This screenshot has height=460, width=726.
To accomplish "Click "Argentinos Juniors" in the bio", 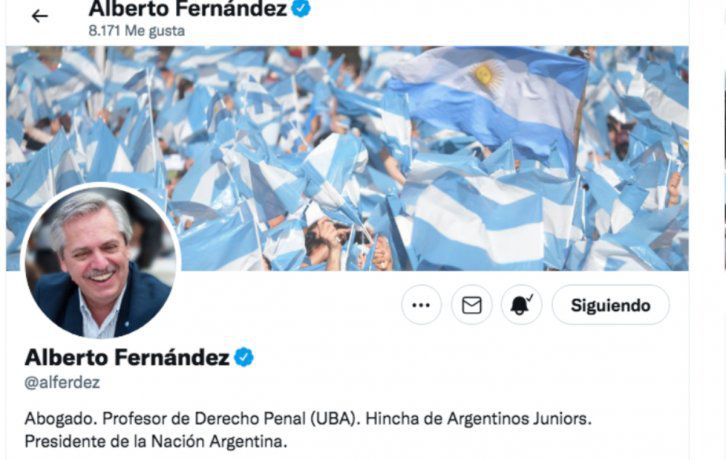I will tap(519, 419).
